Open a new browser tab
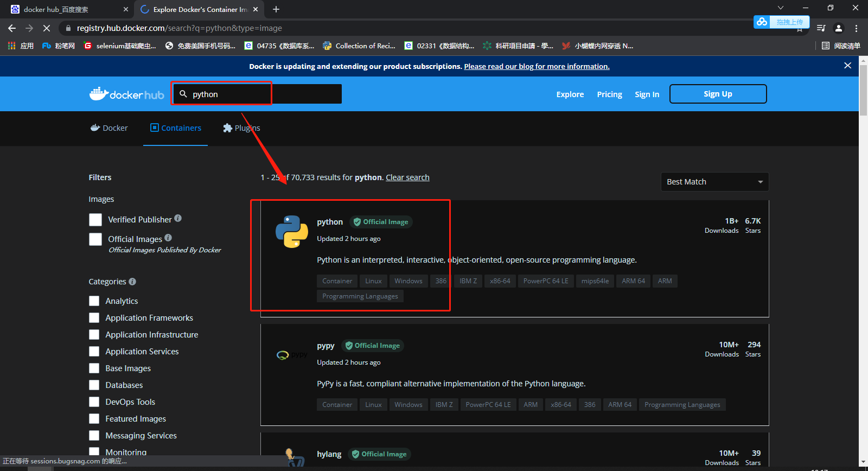Screen dimensions: 868x471 276,9
